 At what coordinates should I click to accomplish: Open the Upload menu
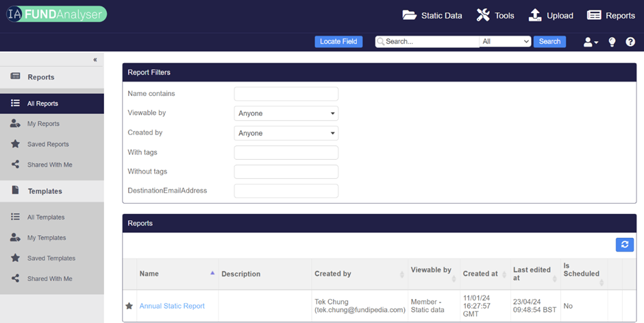(x=551, y=15)
